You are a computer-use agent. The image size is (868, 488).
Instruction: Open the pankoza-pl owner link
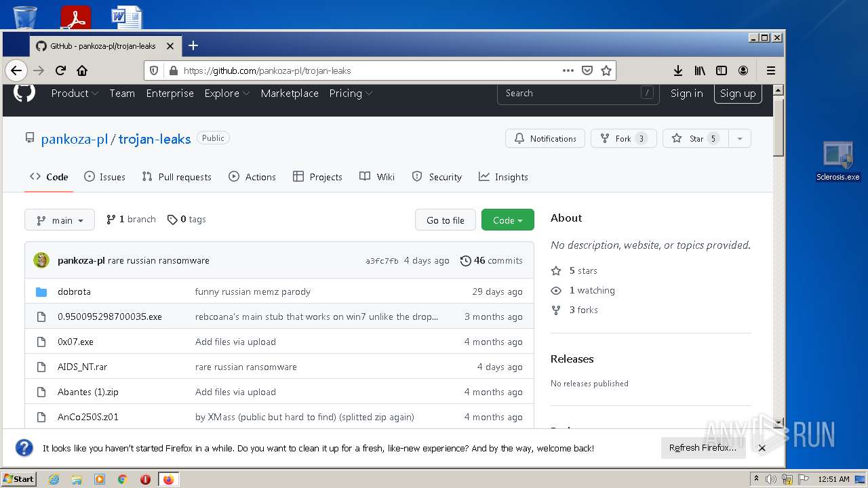pos(75,139)
